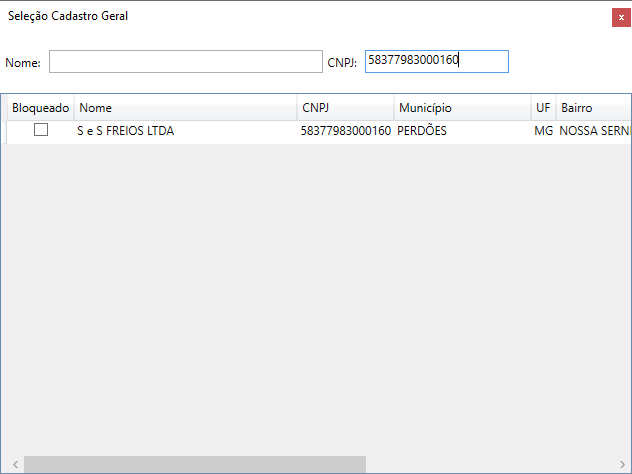The width and height of the screenshot is (632, 474).
Task: Close the Seleção Cadastro Geral dialog
Action: [621, 17]
